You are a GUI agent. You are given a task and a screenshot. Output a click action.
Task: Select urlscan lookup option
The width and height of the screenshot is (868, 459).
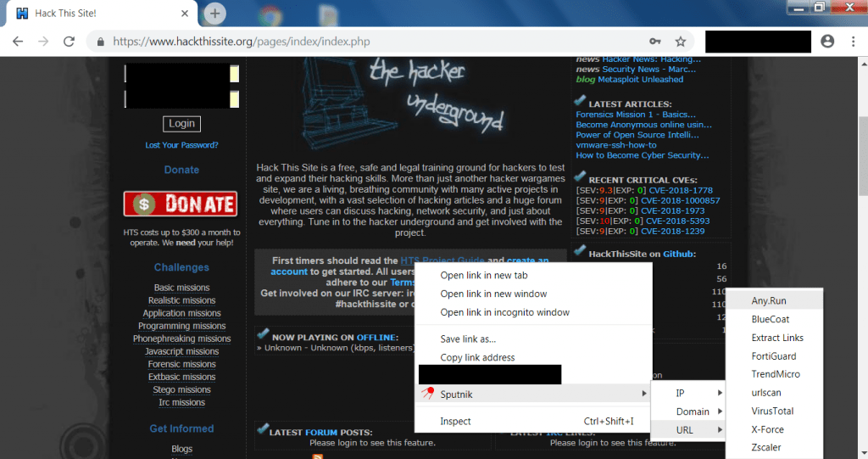pos(775,393)
